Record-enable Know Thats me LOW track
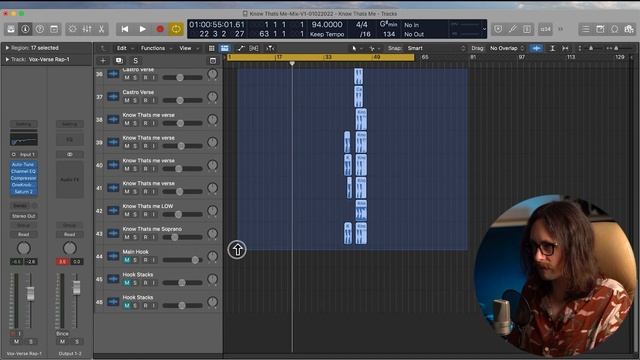The height and width of the screenshot is (360, 640). click(145, 214)
